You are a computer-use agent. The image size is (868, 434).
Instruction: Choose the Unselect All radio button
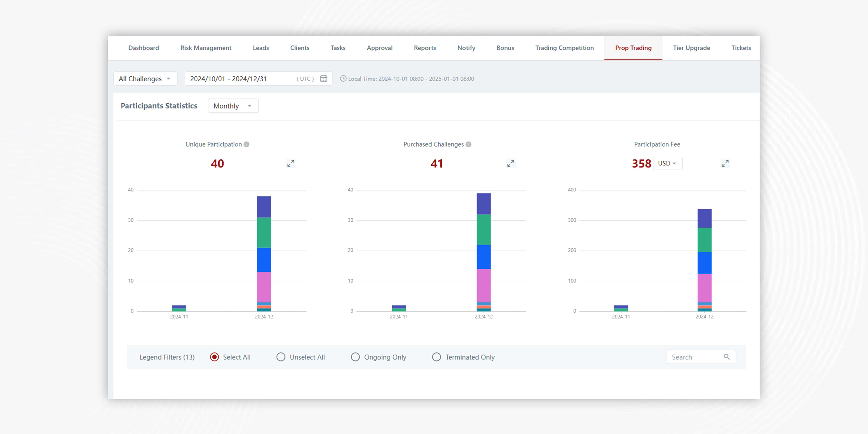281,357
